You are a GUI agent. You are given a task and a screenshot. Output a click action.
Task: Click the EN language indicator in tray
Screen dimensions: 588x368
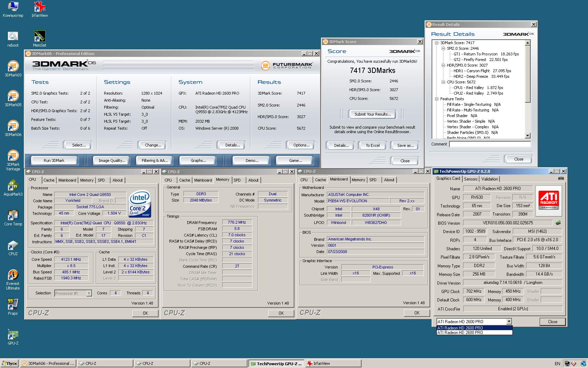(x=558, y=364)
